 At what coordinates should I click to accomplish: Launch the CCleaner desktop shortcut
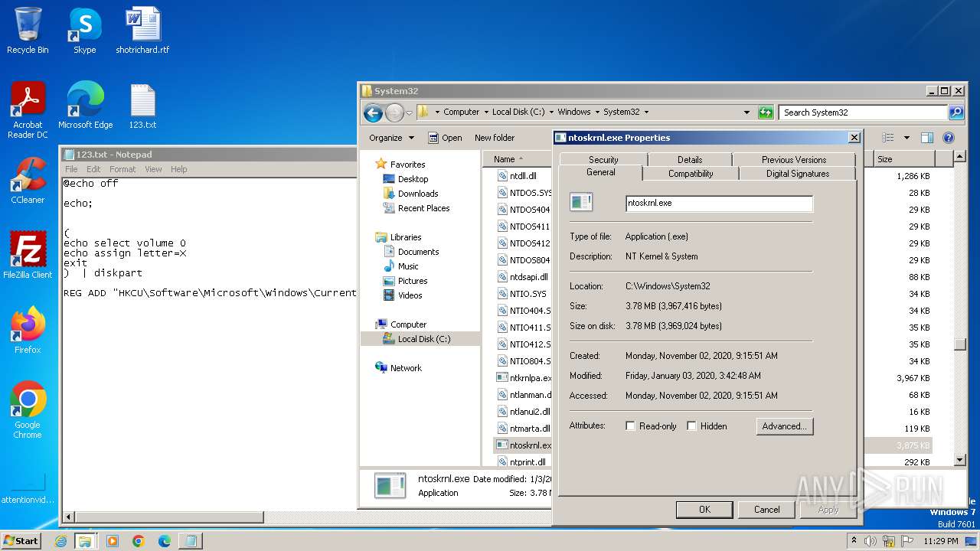[28, 181]
